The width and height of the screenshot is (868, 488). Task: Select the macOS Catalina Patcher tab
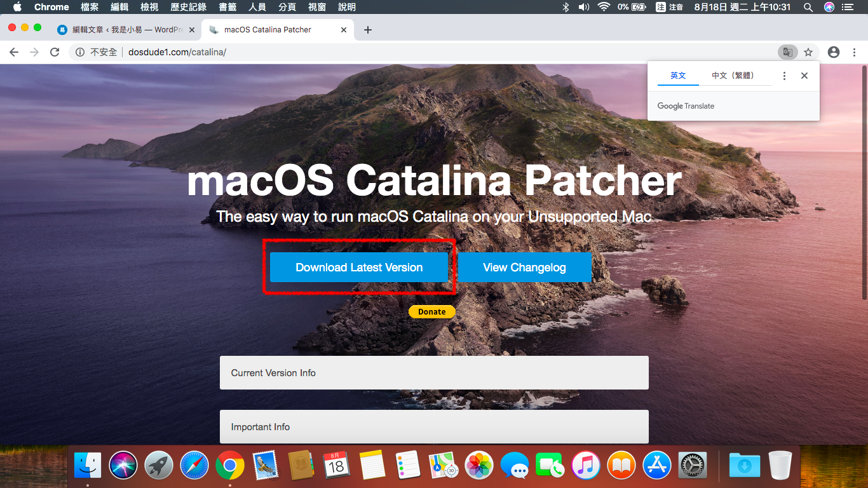(x=278, y=30)
